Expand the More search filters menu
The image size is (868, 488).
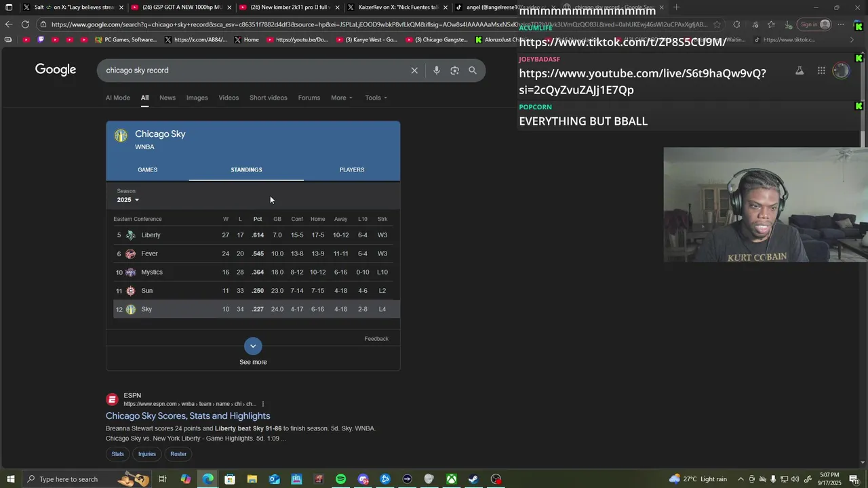click(x=341, y=98)
